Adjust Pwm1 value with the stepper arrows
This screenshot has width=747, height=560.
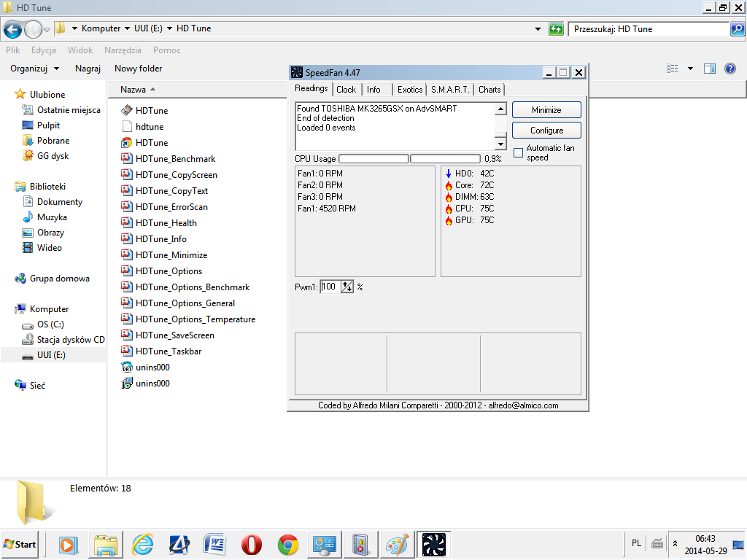[347, 287]
